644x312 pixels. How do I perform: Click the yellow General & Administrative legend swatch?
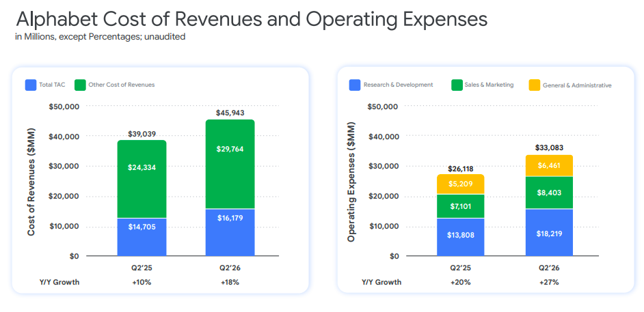534,85
